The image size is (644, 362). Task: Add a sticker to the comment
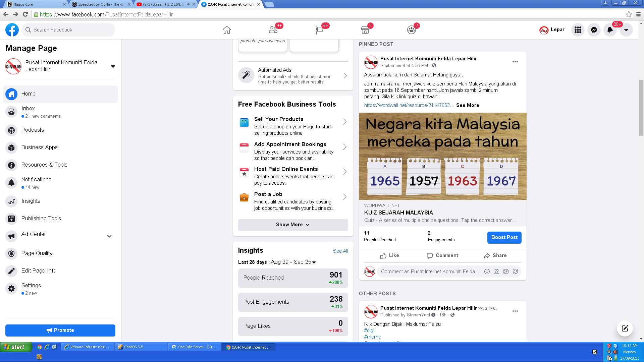click(516, 271)
